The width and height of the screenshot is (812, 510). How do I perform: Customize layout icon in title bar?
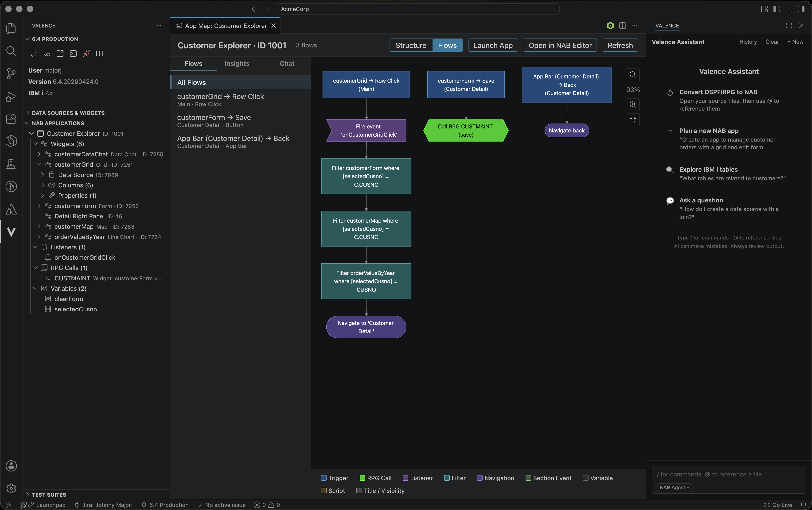[x=765, y=9]
